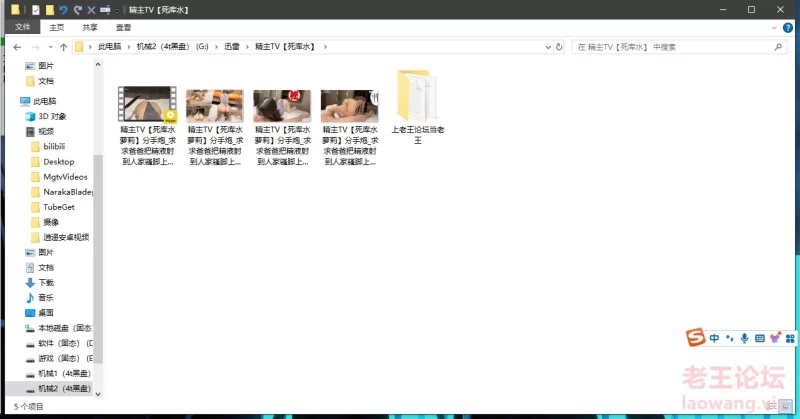Viewport: 800px width, 419px height.
Task: Switch to details view in status bar
Action: [772, 406]
